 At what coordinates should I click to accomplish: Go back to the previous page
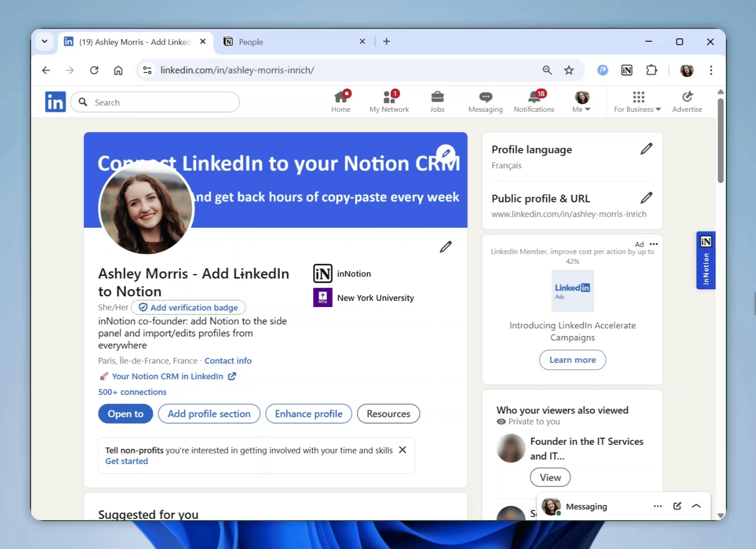[x=46, y=70]
